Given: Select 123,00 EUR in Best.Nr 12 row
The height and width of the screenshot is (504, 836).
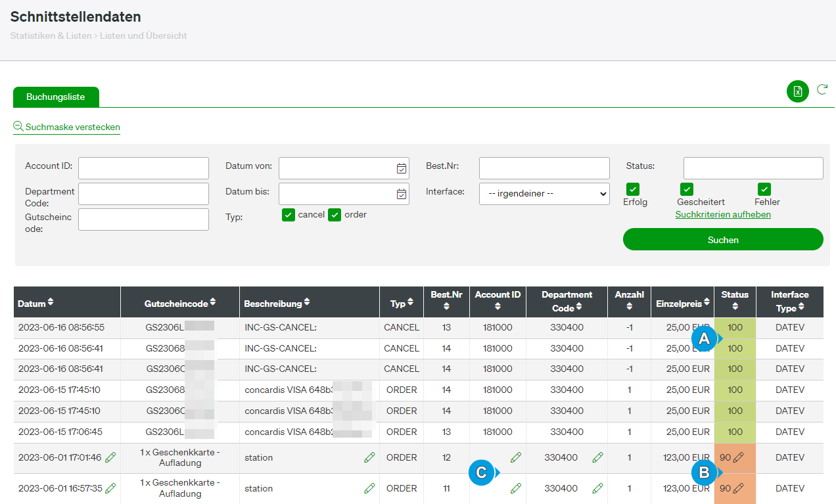Looking at the screenshot, I should pos(686,457).
